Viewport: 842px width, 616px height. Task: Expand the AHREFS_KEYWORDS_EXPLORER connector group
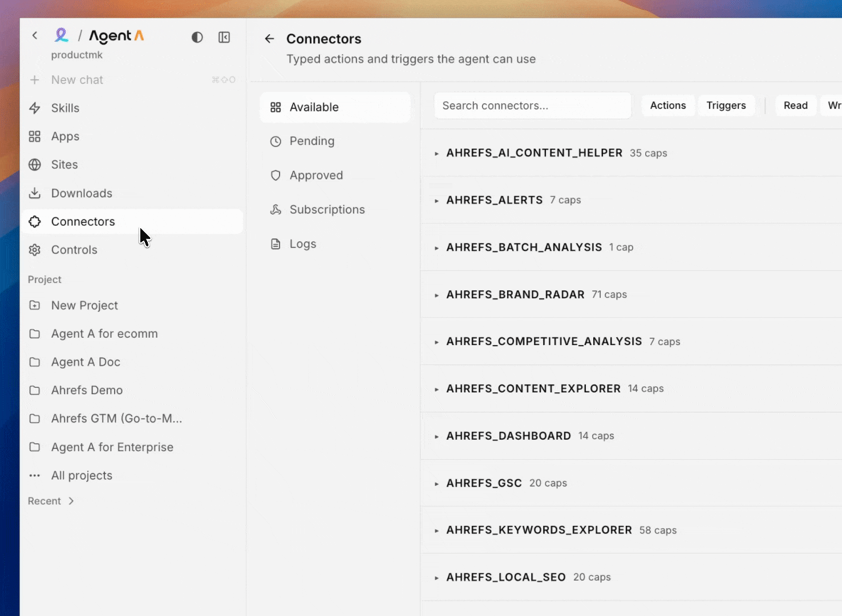436,531
